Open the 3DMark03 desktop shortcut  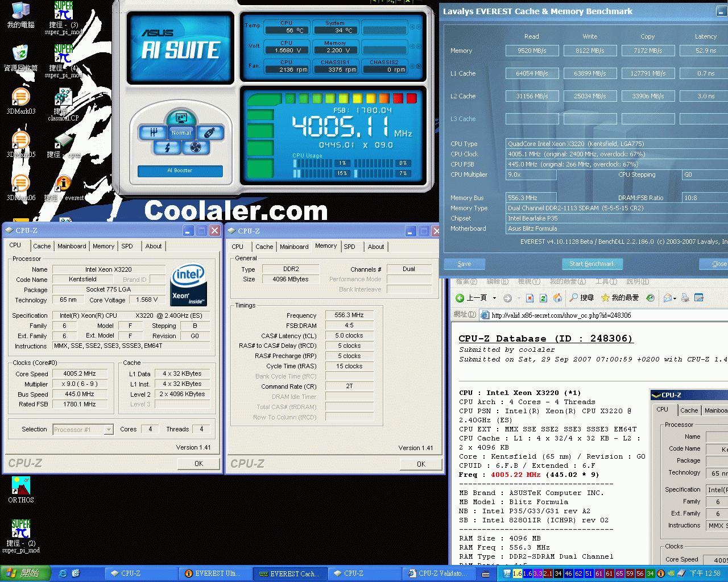point(20,102)
